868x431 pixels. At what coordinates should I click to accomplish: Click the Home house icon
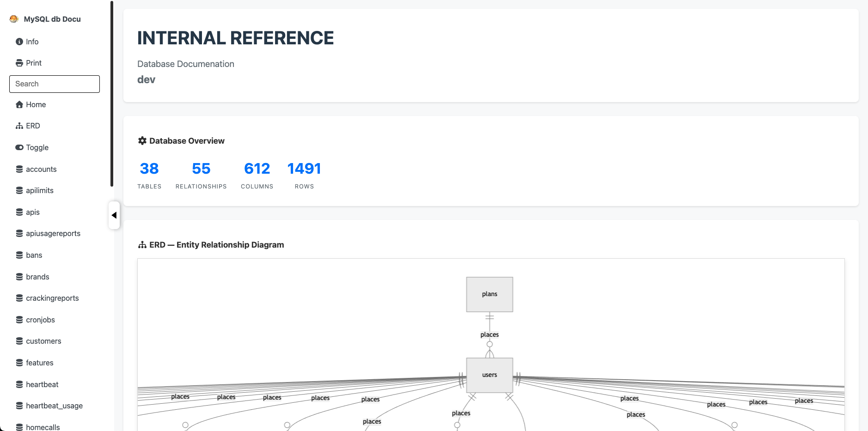(19, 104)
